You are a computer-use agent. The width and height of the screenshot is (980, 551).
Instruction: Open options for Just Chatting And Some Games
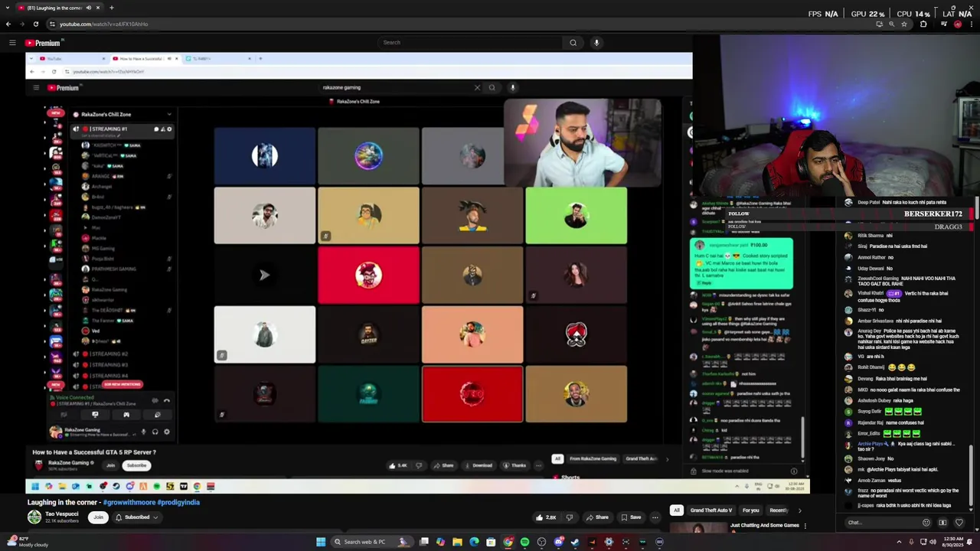[805, 527]
